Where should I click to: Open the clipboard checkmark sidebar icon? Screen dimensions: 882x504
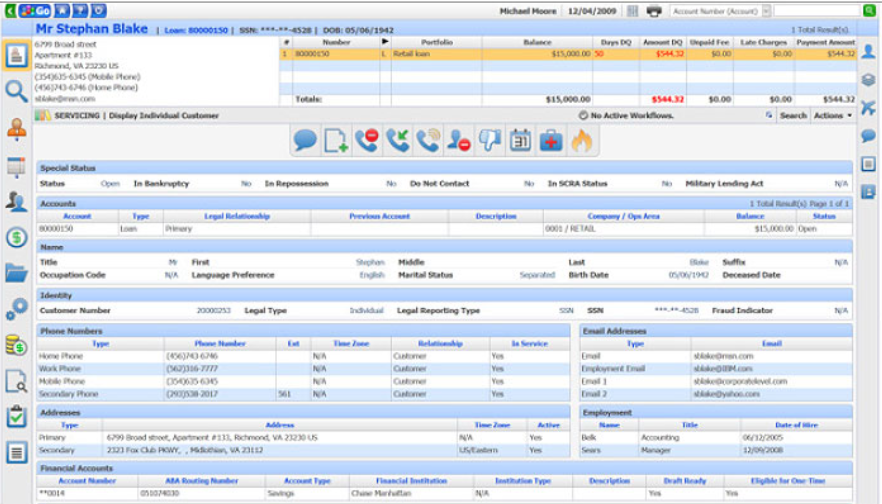16,416
